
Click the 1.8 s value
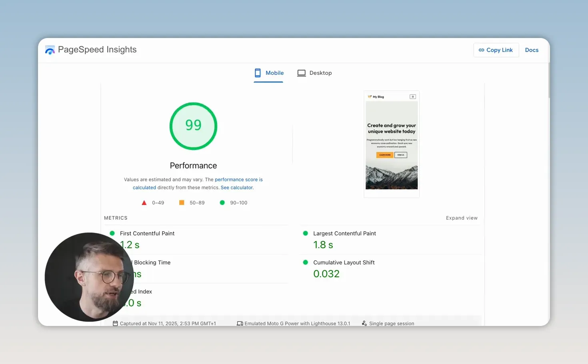[x=323, y=245]
